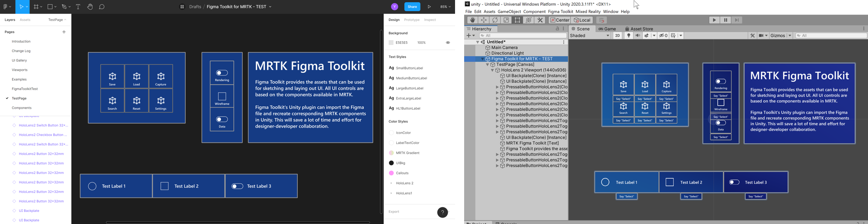The height and width of the screenshot is (224, 868).
Task: Open Shaded draw mode dropdown
Action: pos(590,36)
